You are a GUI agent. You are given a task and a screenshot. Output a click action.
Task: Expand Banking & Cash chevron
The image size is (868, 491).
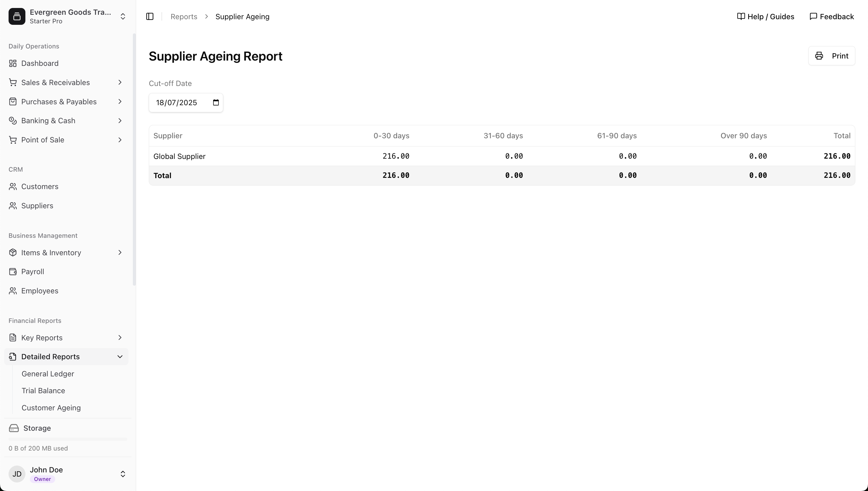[x=120, y=121]
